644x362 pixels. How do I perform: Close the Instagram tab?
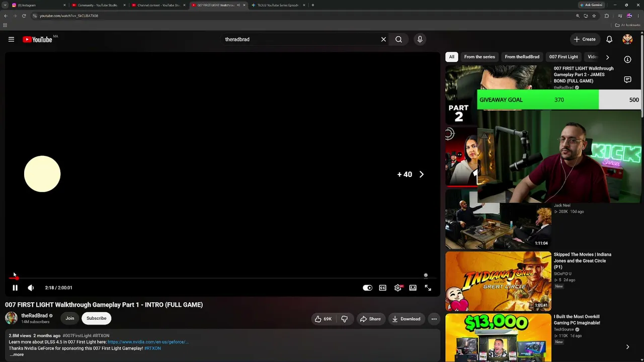tap(64, 5)
